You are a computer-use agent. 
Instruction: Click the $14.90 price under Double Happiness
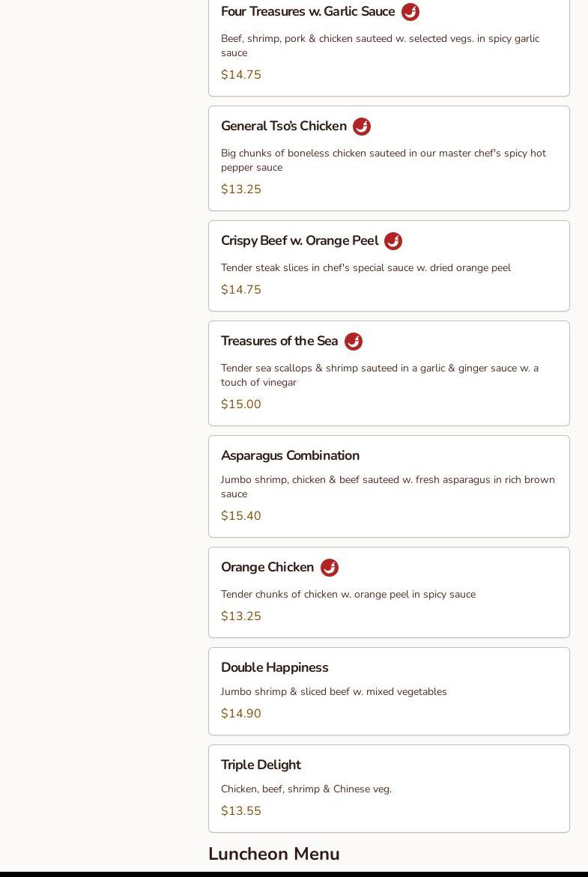[x=241, y=714]
